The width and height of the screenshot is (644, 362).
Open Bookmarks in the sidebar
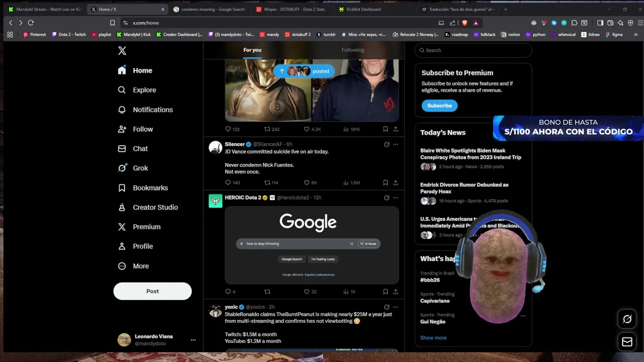pyautogui.click(x=142, y=188)
